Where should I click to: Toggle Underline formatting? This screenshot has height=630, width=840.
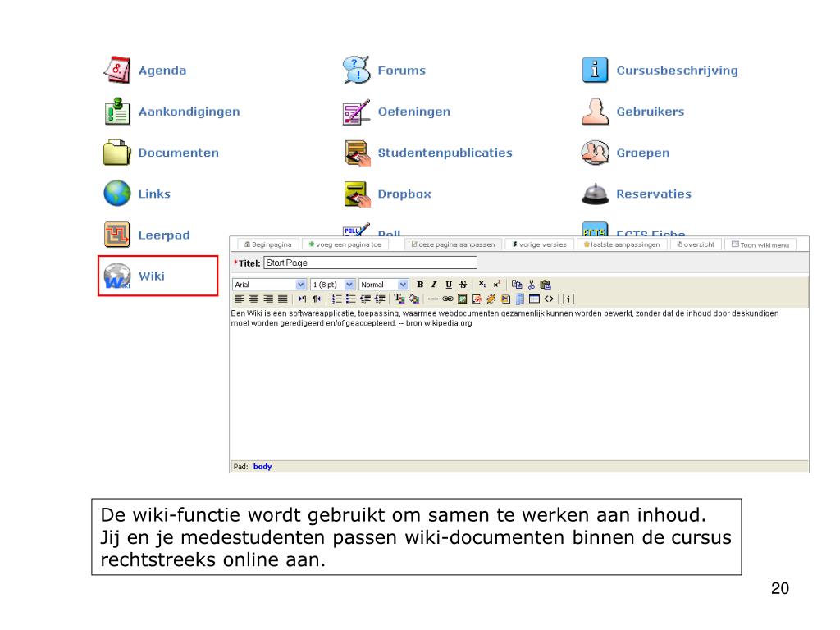(x=449, y=285)
